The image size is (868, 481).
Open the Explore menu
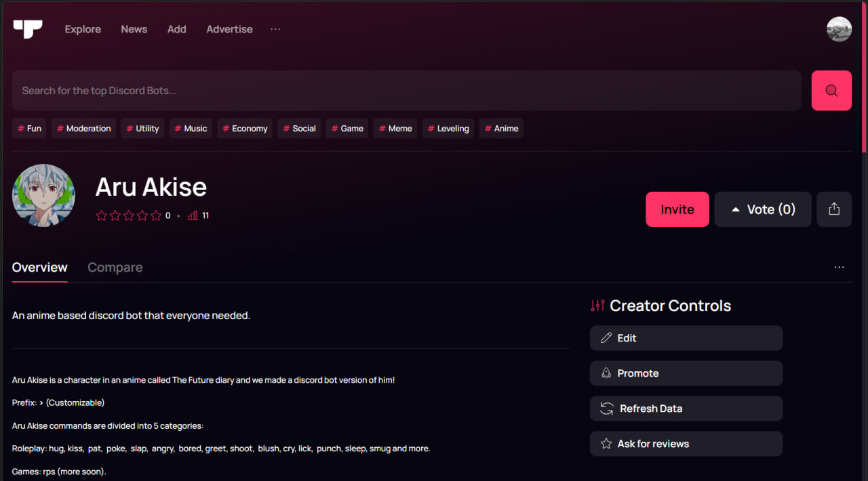(x=83, y=29)
